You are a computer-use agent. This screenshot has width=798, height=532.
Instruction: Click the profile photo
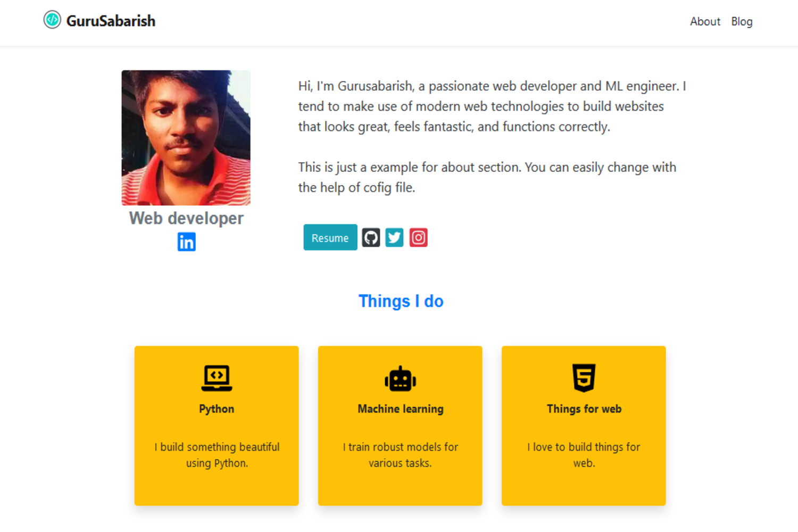click(x=186, y=137)
